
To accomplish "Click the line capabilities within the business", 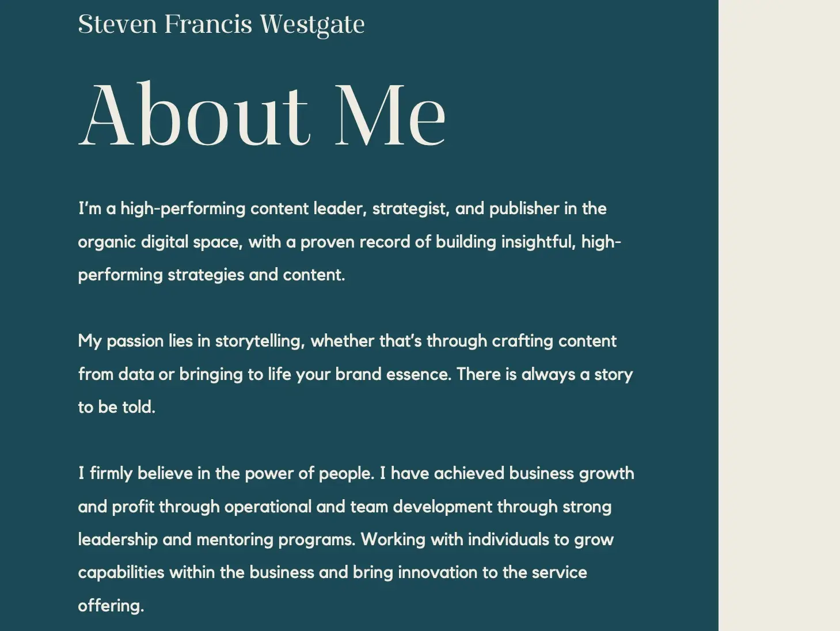I will coord(332,572).
